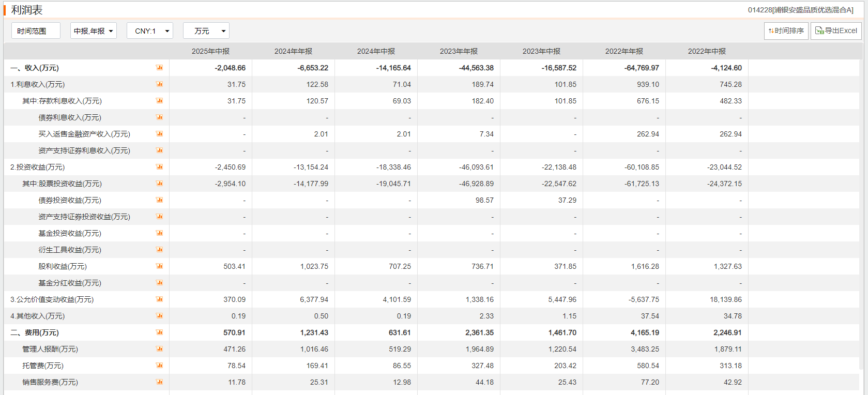Click the 时间排序 sort button
Image resolution: width=868 pixels, height=395 pixels.
pyautogui.click(x=786, y=31)
